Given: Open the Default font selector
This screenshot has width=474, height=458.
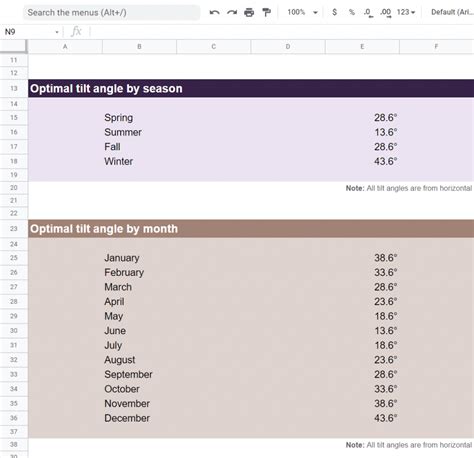Looking at the screenshot, I should click(452, 12).
